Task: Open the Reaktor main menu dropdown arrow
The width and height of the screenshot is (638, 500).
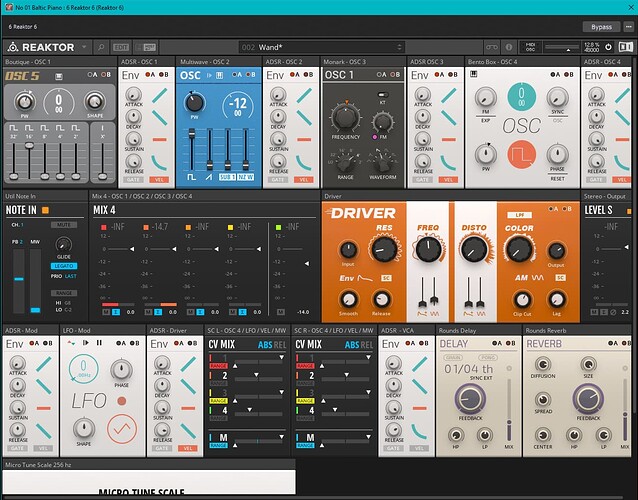Action: click(84, 47)
